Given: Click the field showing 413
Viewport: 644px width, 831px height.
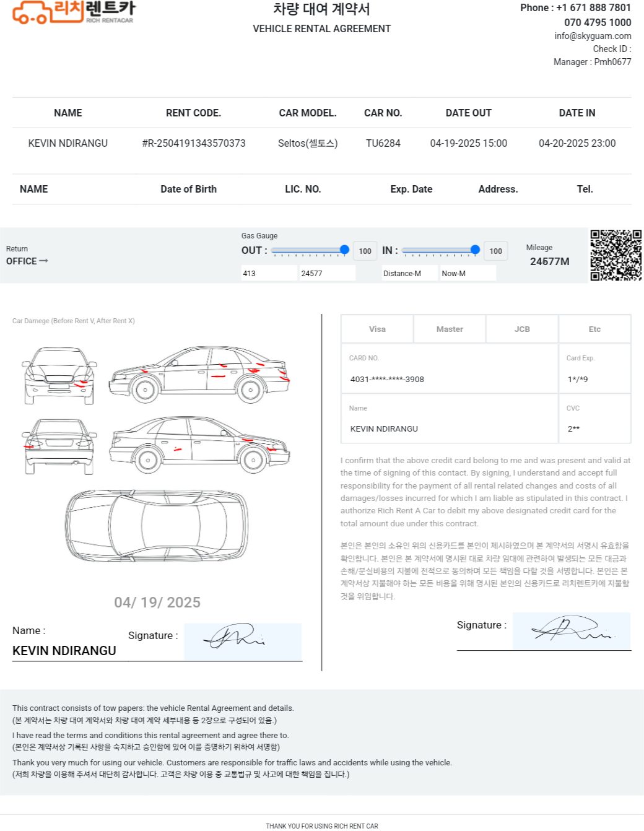Looking at the screenshot, I should [x=269, y=273].
